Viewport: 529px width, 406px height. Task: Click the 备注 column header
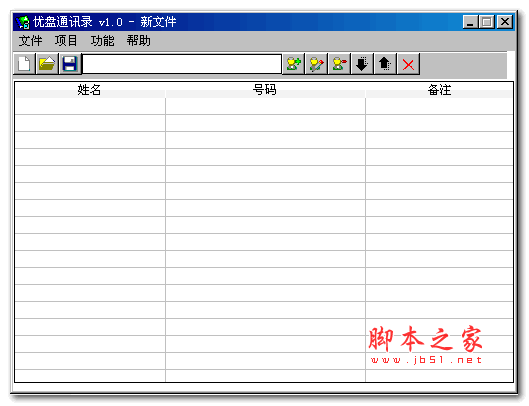tap(439, 90)
